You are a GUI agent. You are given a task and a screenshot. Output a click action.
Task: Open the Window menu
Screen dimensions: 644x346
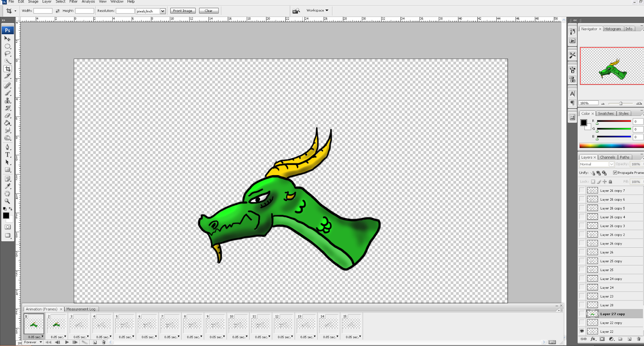click(117, 2)
